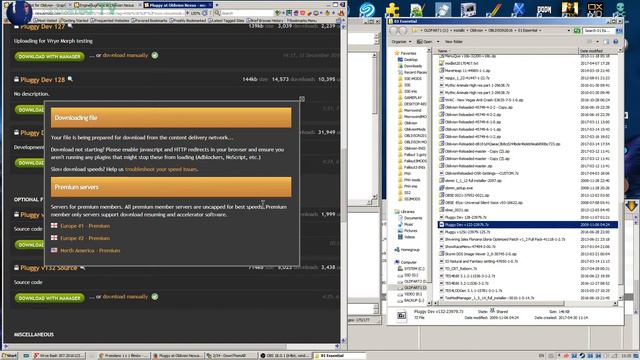Select Homegroup in navigation pane
The height and width of the screenshot is (360, 640).
[407, 249]
